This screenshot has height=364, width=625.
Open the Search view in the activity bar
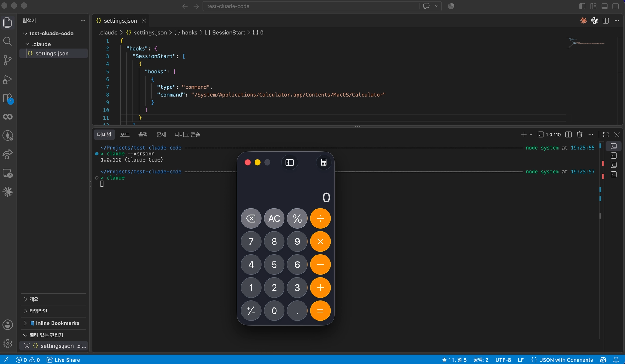coord(8,41)
